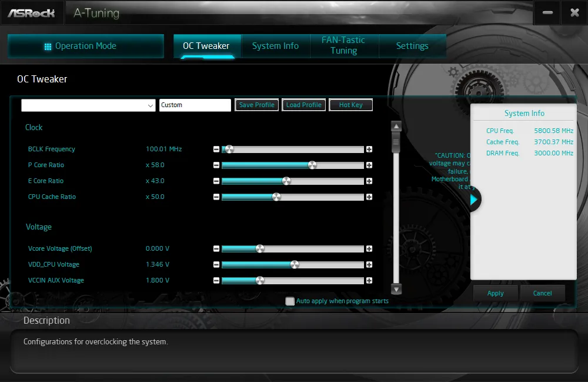This screenshot has height=382, width=588.
Task: Increase Vcore Voltage offset with plus icon
Action: click(x=369, y=249)
